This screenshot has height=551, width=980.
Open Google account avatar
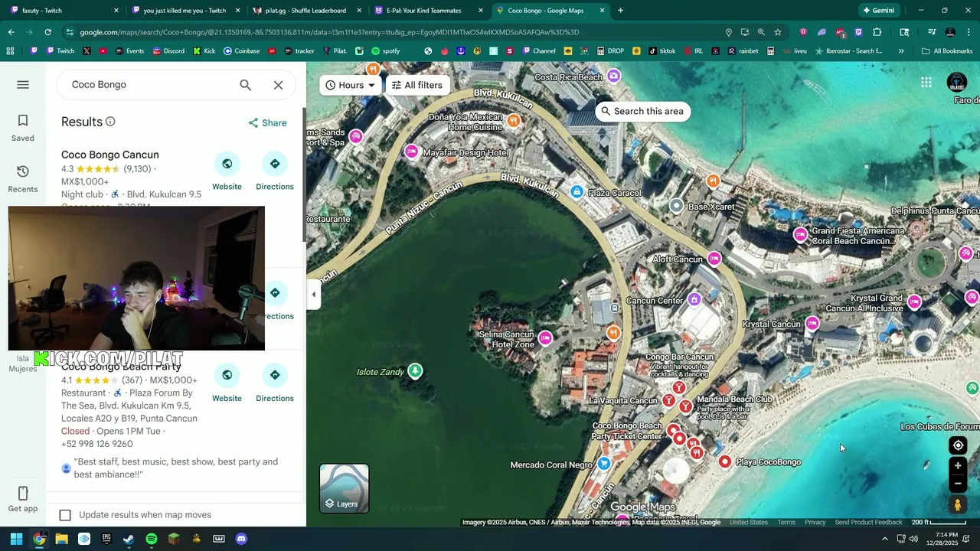coord(957,82)
